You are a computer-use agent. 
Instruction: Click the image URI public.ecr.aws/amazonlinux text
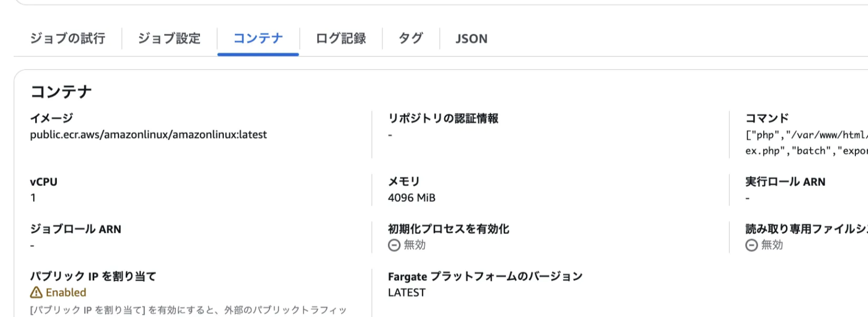click(148, 135)
